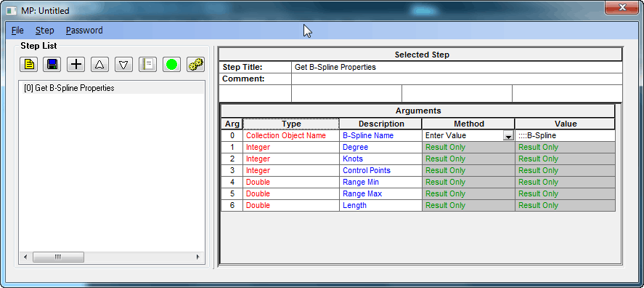
Task: Click the Control Points description cell
Action: [380, 170]
